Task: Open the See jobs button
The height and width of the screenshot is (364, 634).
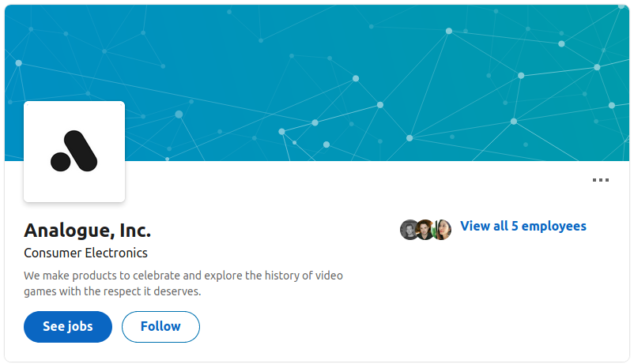Action: (68, 326)
